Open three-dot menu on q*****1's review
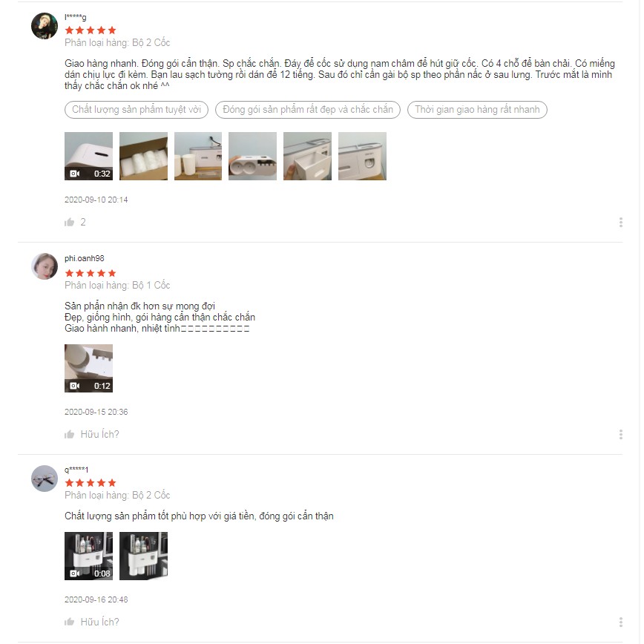The width and height of the screenshot is (644, 644). tap(620, 622)
